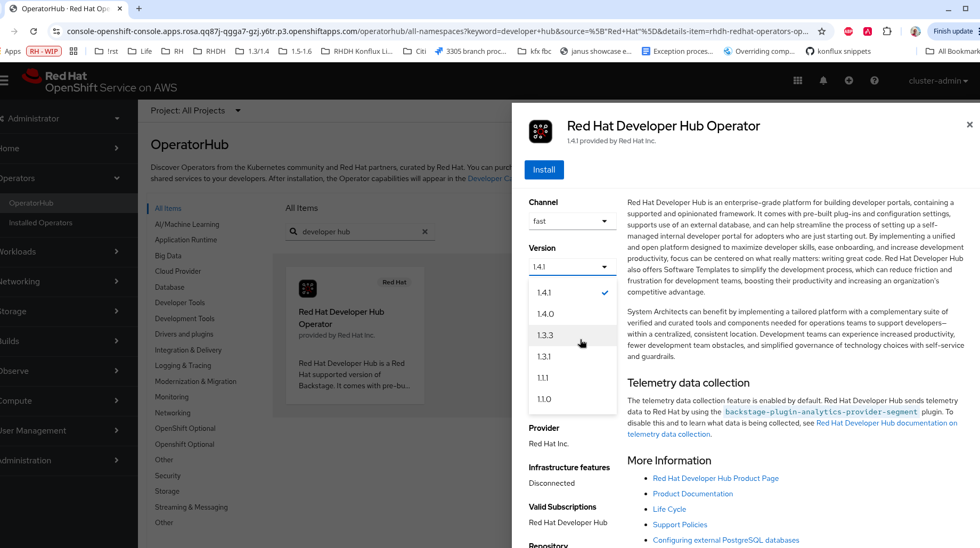Filter by Integration & Delivery category

(x=188, y=350)
